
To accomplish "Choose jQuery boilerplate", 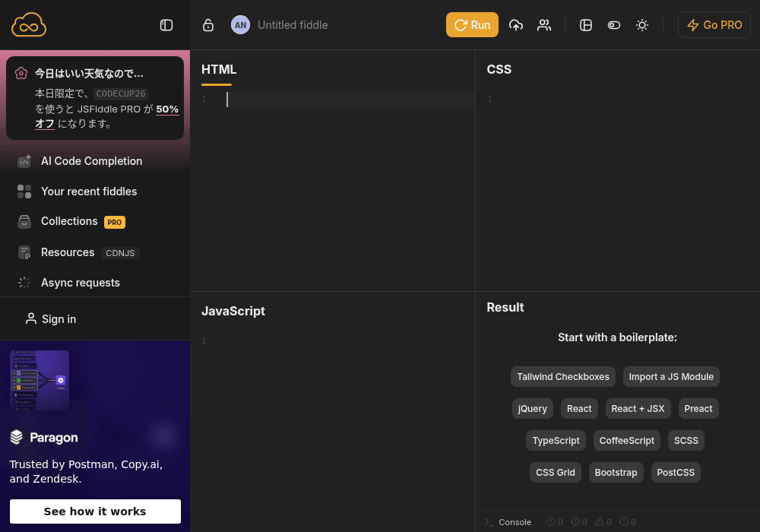I will (x=532, y=408).
